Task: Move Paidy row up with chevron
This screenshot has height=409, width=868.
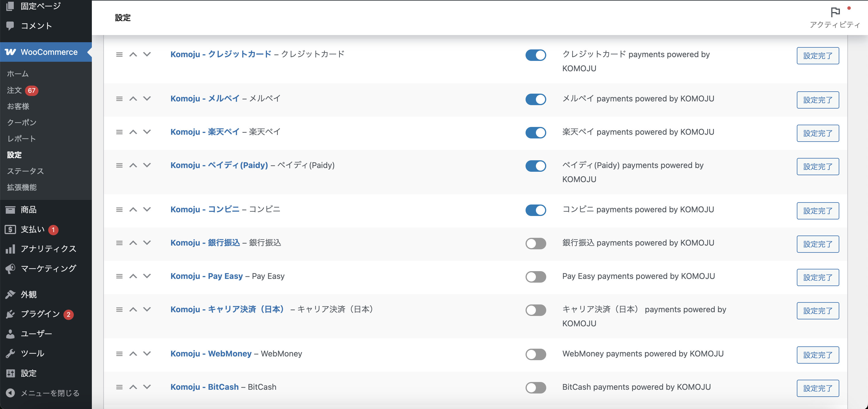Action: tap(133, 165)
